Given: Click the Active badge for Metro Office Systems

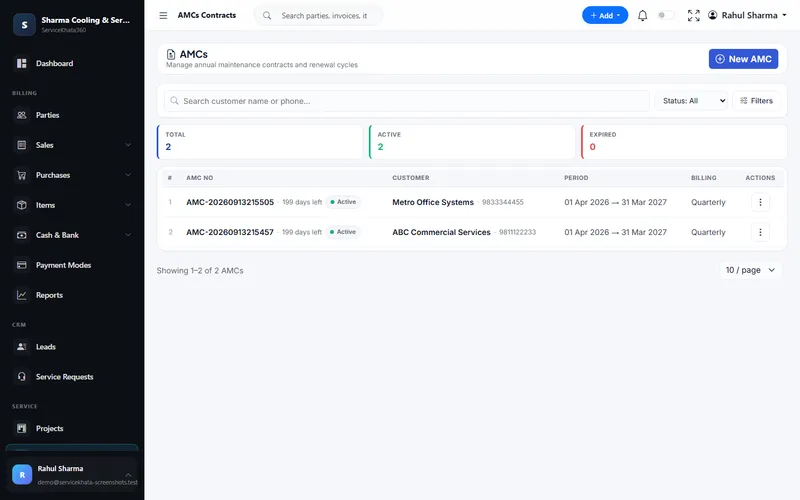Looking at the screenshot, I should pos(343,202).
